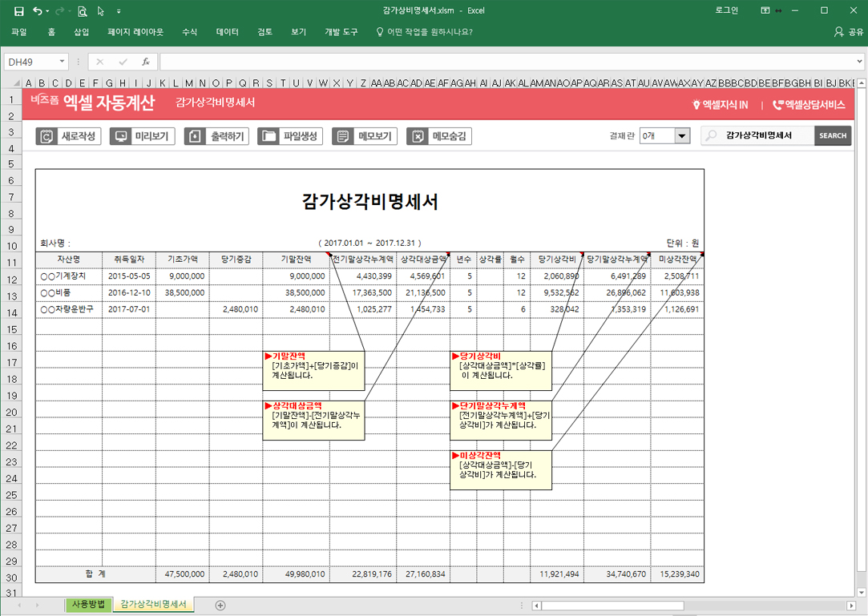Click the insert function fx icon
The image size is (868, 616).
145,62
